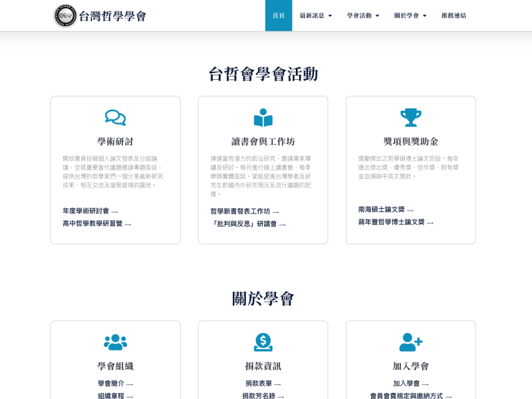Click the trophy icon above 獎項與獎助金
Screen dimensions: 532x399
tap(410, 118)
